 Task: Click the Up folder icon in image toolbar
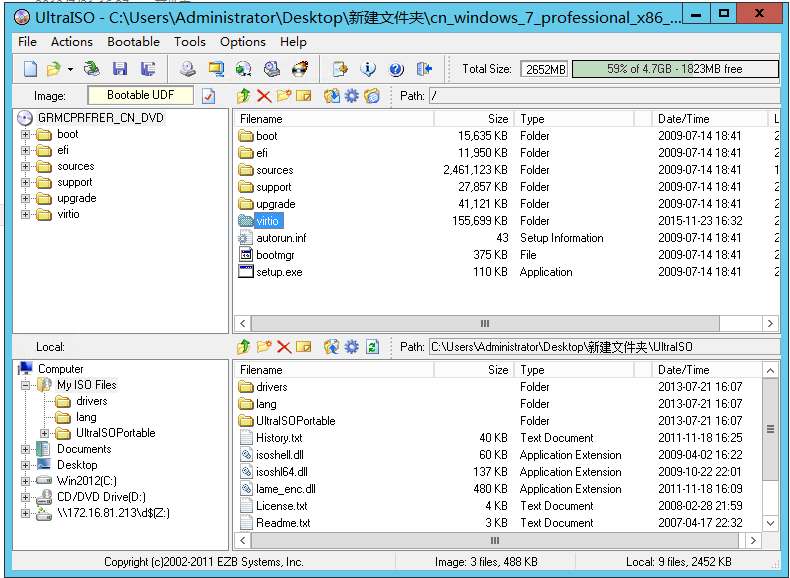tap(244, 95)
